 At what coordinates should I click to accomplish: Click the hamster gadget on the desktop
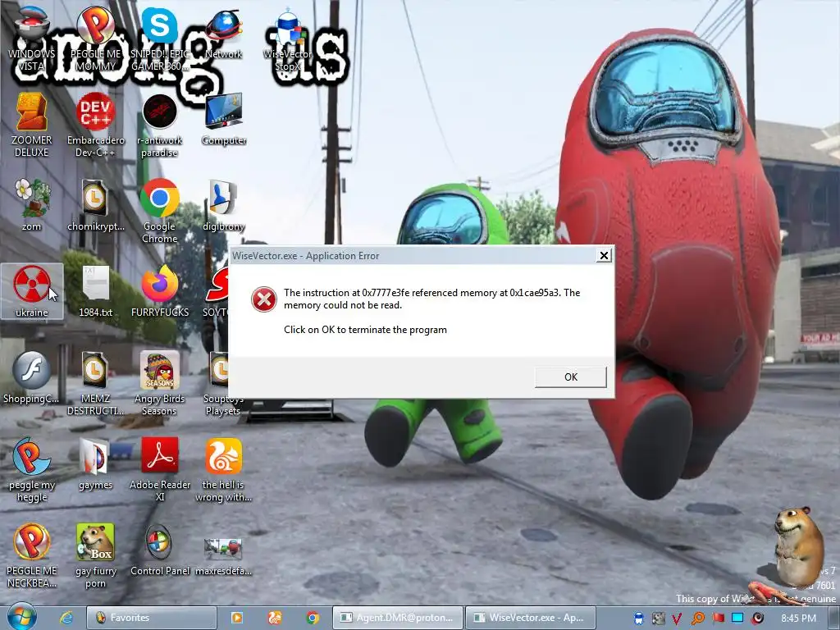coord(798,546)
